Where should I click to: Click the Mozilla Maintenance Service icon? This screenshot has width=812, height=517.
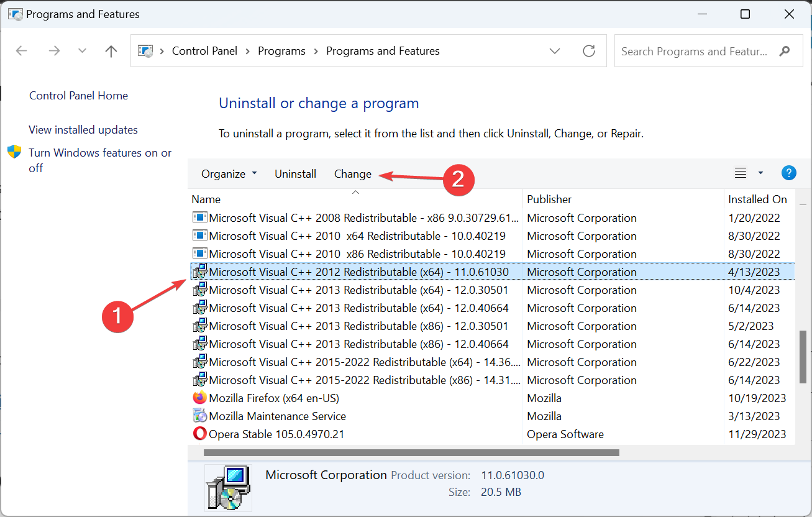[x=199, y=416]
